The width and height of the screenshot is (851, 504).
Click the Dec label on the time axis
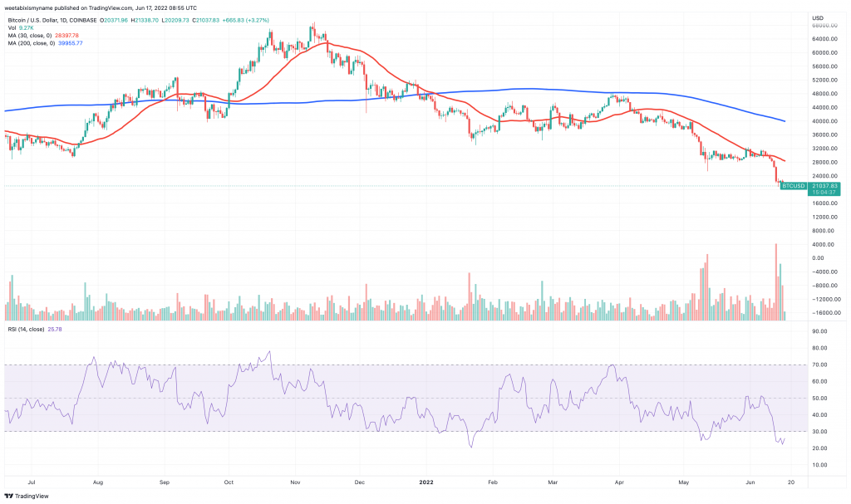[359, 482]
